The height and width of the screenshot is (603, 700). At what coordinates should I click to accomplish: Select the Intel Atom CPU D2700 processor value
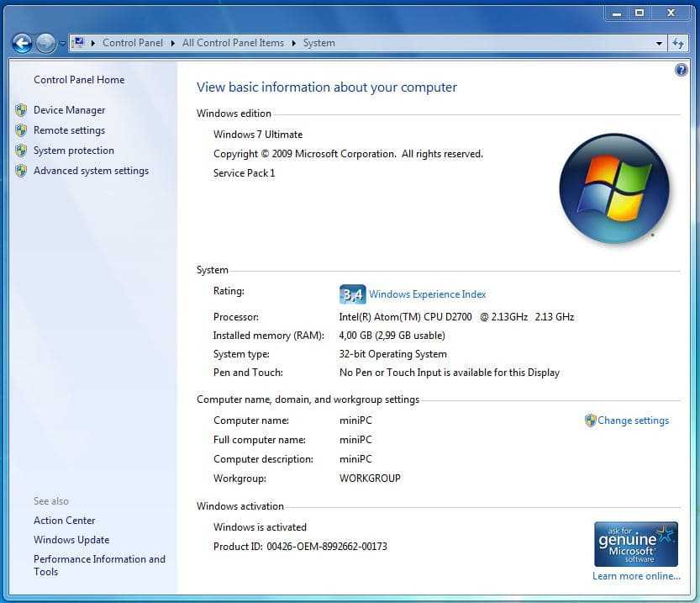pyautogui.click(x=456, y=317)
